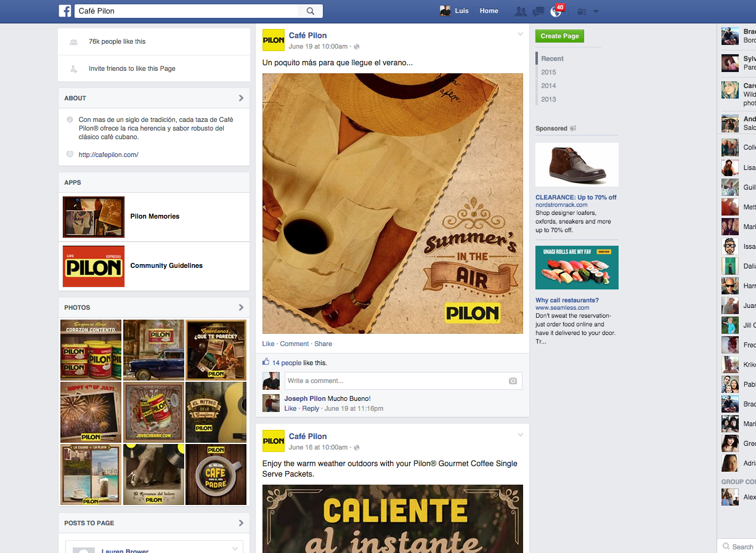Click Luis profile picture in top bar

pyautogui.click(x=445, y=11)
